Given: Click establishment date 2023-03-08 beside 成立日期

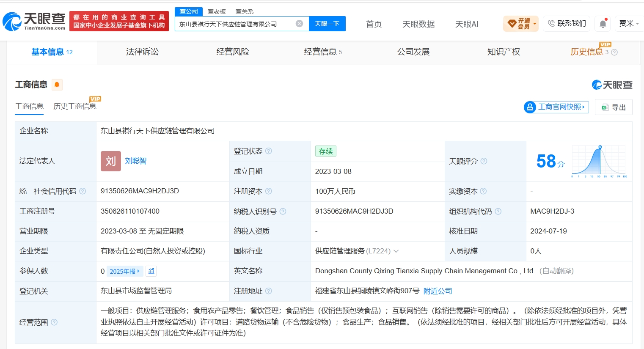Looking at the screenshot, I should pyautogui.click(x=333, y=171).
